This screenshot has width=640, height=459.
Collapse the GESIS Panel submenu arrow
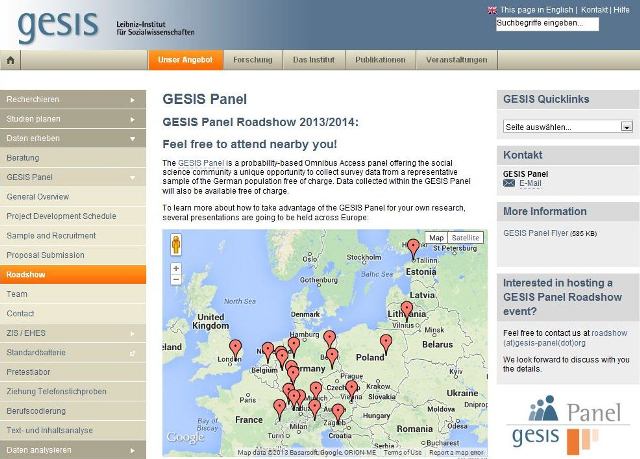(132, 178)
